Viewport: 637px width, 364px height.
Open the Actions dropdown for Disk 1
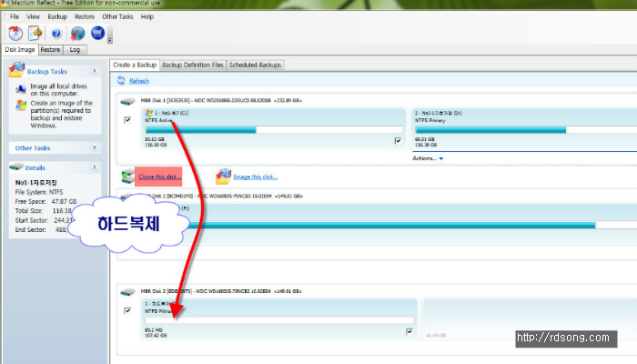pos(427,158)
